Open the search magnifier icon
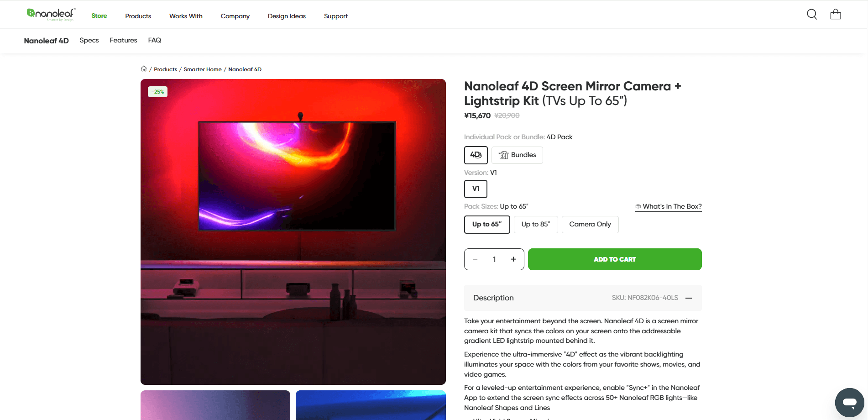868x420 pixels. coord(812,15)
